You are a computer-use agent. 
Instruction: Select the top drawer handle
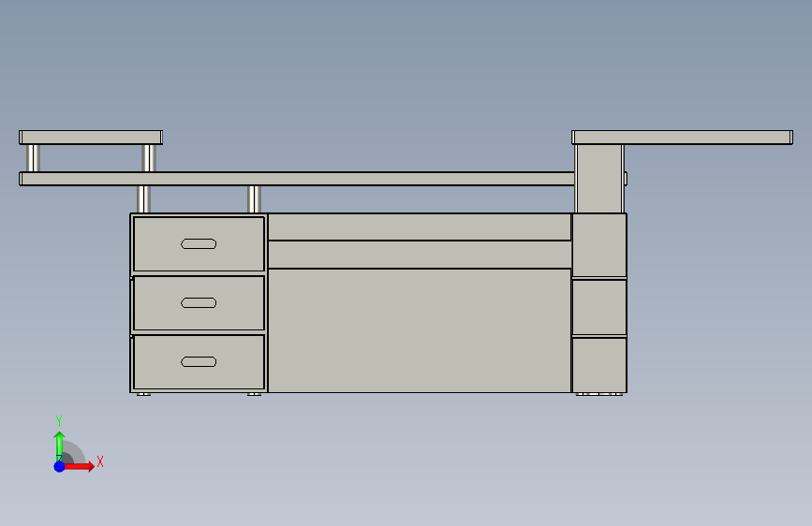[199, 244]
